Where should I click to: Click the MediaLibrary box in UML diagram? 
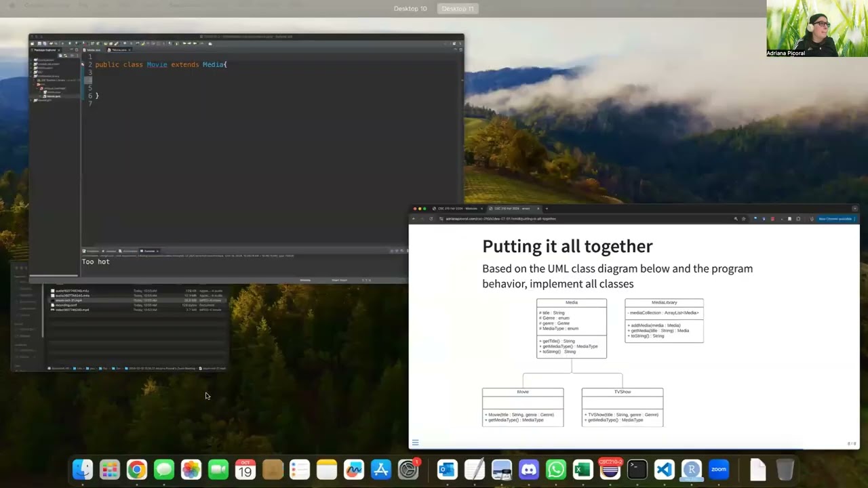point(664,321)
